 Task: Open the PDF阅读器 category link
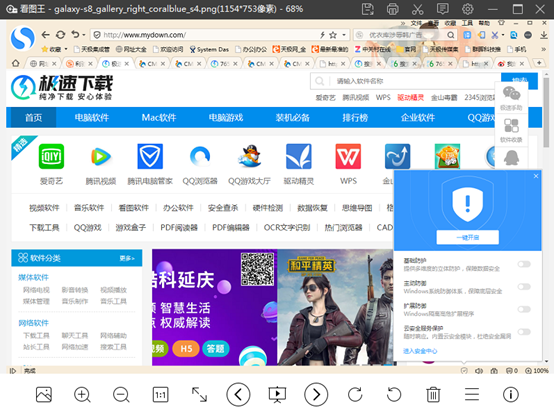[179, 227]
